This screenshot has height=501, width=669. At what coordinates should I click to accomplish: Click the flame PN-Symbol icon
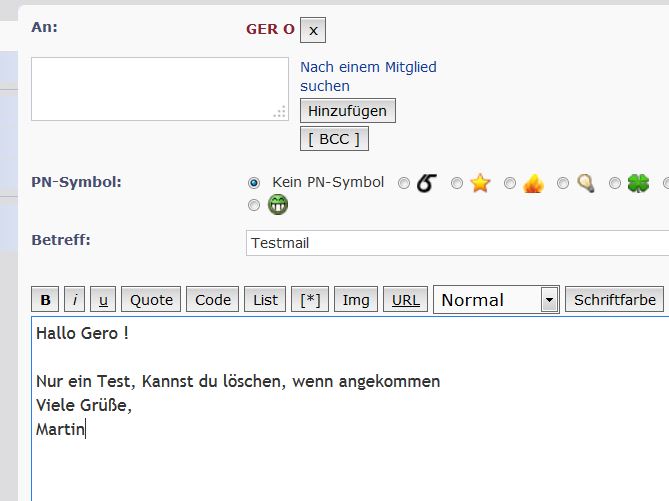(x=534, y=183)
